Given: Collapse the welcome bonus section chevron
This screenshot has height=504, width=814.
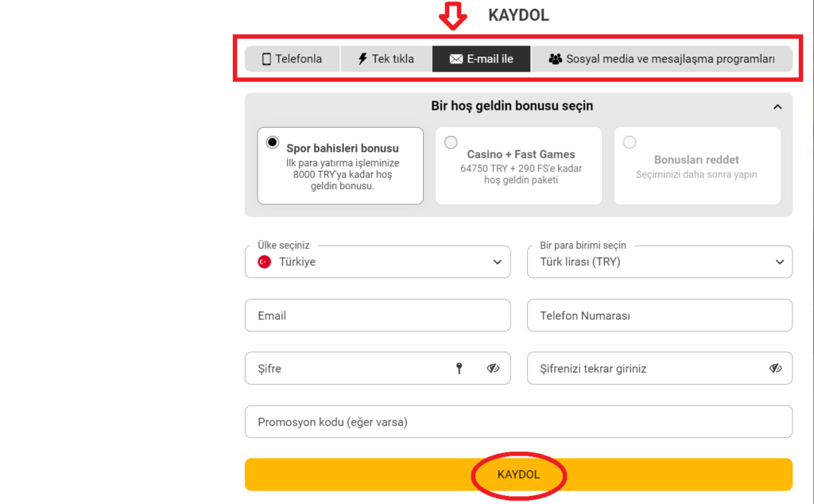Looking at the screenshot, I should (x=777, y=107).
